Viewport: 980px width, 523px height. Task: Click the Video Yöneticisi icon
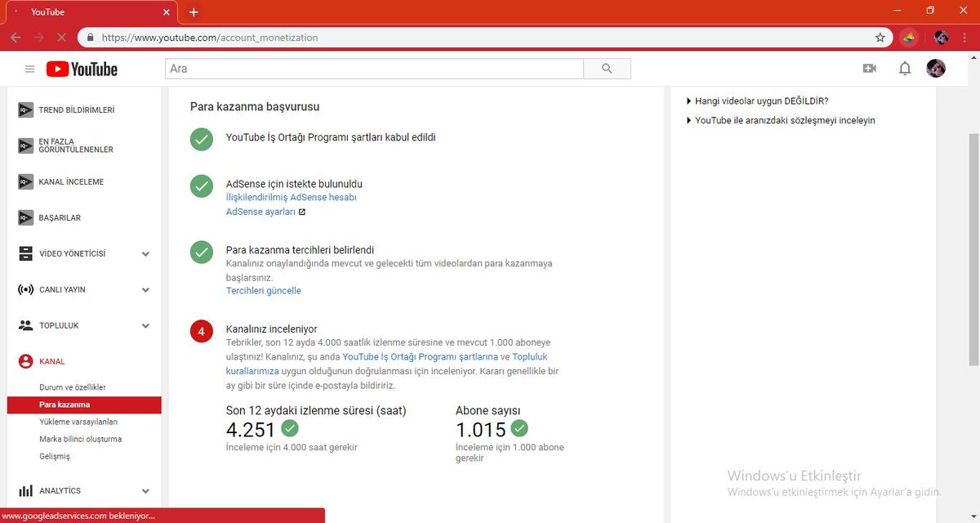[x=25, y=253]
